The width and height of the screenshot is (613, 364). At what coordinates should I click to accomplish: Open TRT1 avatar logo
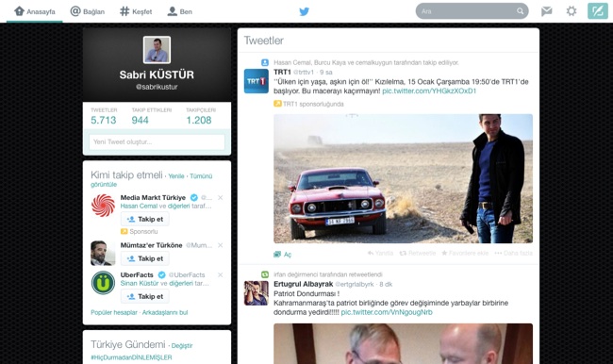257,81
